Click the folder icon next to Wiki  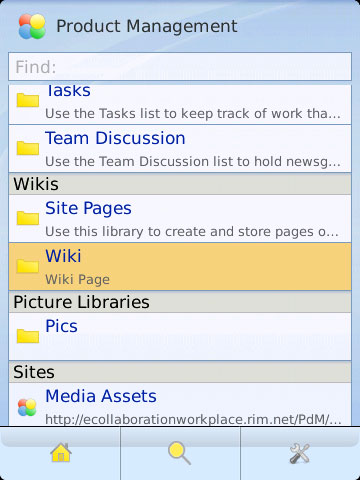28,266
